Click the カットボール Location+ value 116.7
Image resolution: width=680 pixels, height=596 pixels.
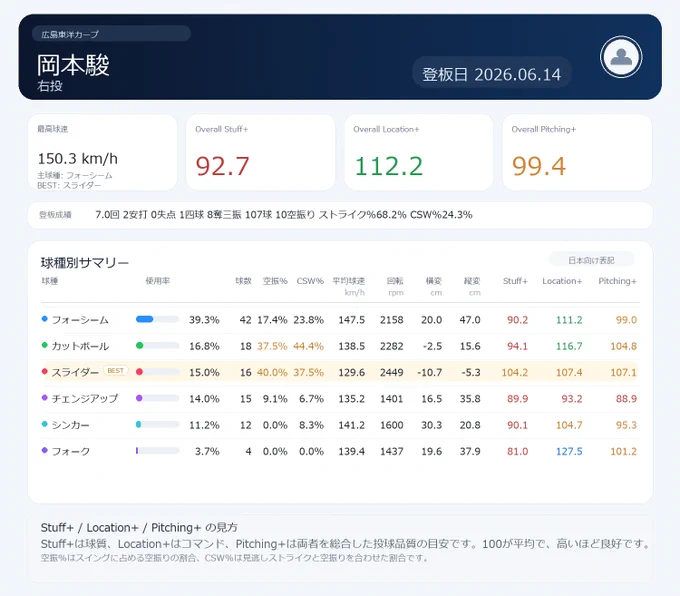569,346
